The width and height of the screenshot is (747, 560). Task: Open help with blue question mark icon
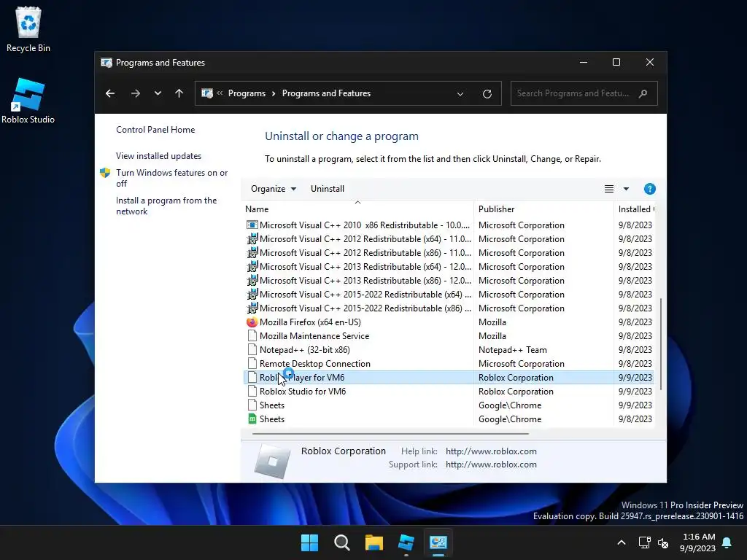point(649,189)
